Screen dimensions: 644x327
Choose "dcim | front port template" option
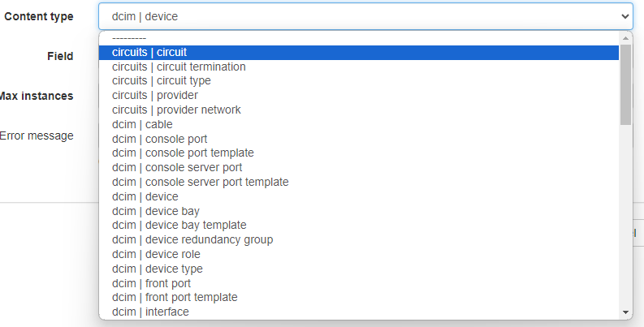[x=175, y=297]
